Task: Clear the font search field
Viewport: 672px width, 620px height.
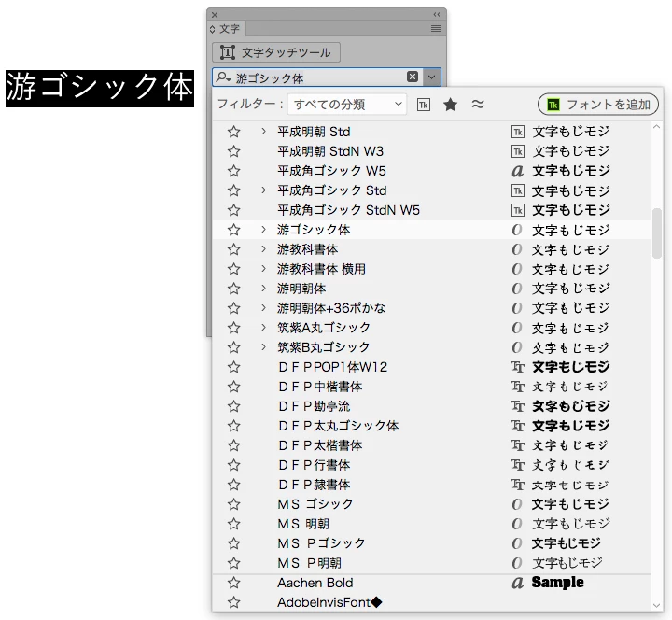Action: [x=413, y=77]
